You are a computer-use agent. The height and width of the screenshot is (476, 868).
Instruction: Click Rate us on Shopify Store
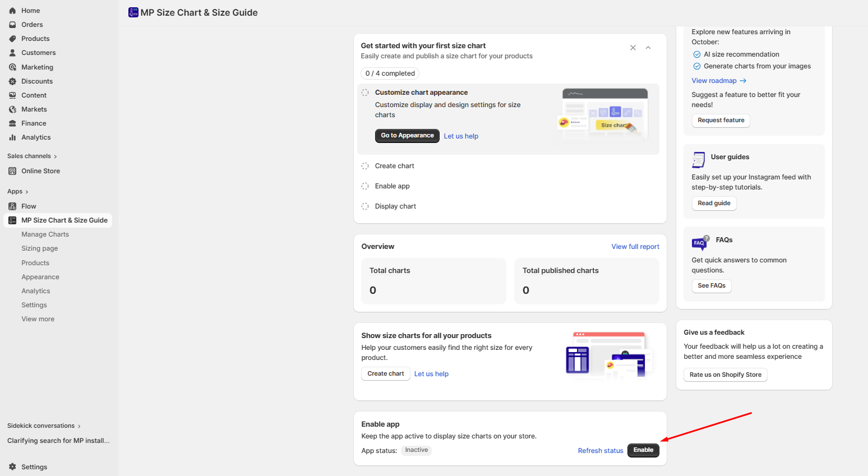726,375
